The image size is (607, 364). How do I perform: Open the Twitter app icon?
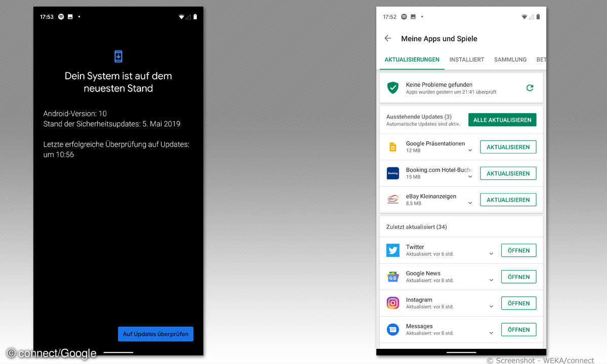pyautogui.click(x=393, y=250)
